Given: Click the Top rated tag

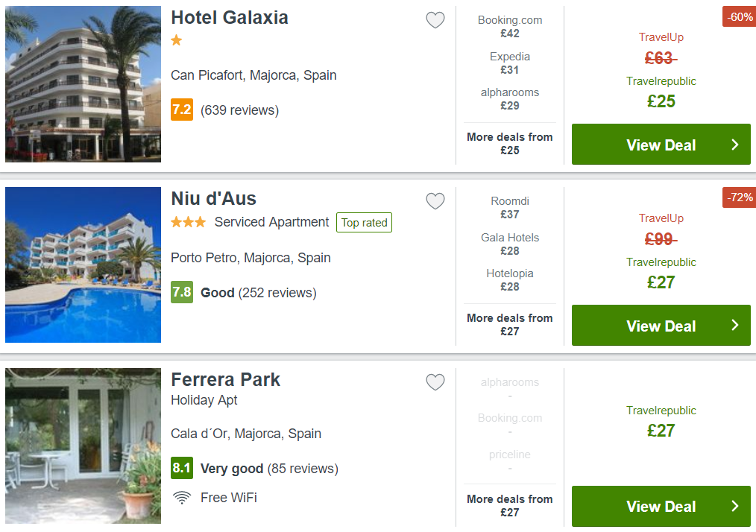Looking at the screenshot, I should tap(364, 223).
